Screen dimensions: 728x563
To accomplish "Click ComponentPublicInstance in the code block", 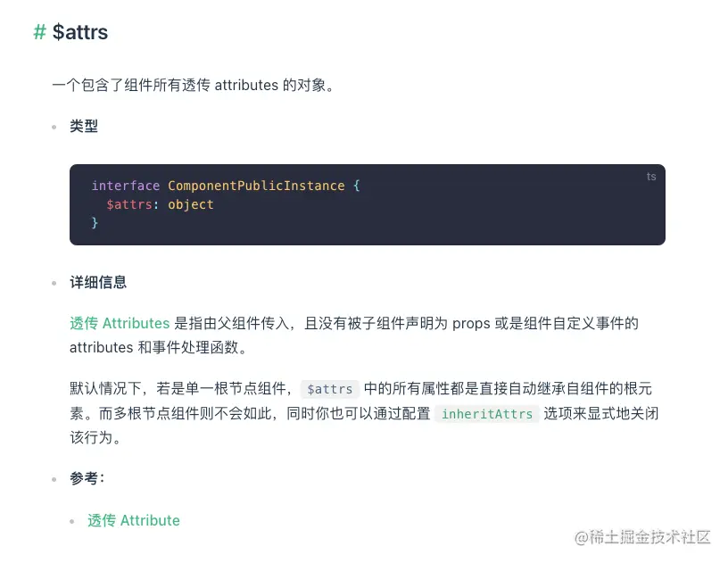I will pos(256,186).
